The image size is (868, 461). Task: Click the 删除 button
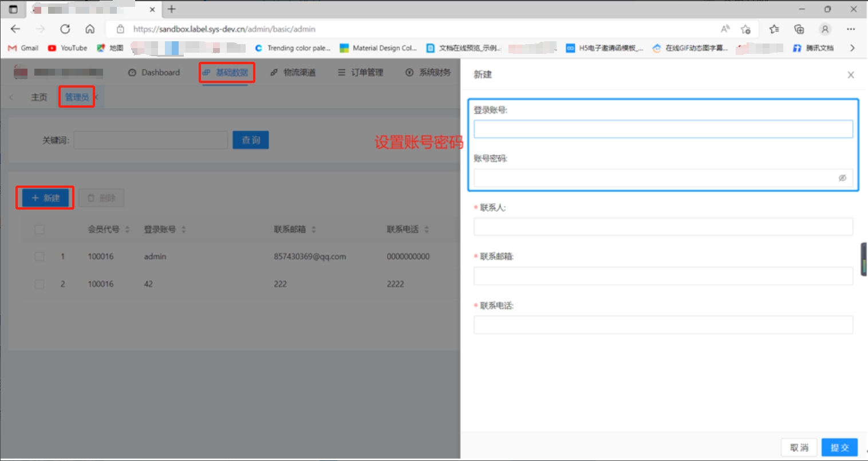[101, 198]
